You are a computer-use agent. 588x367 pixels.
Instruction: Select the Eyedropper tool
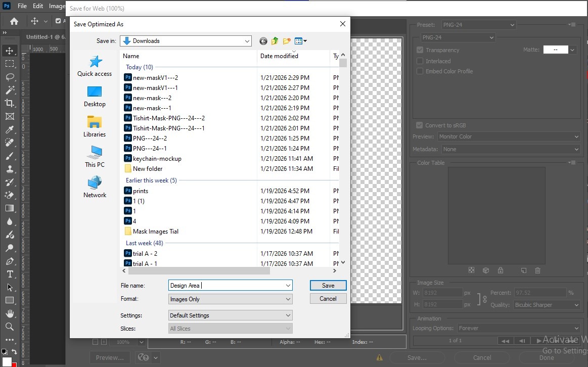click(10, 129)
